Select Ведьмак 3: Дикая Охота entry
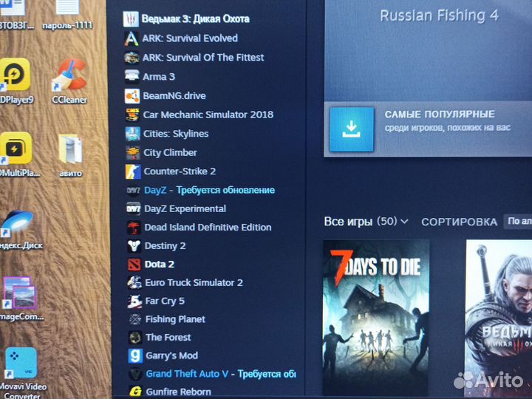Image resolution: width=532 pixels, height=399 pixels. pyautogui.click(x=195, y=19)
